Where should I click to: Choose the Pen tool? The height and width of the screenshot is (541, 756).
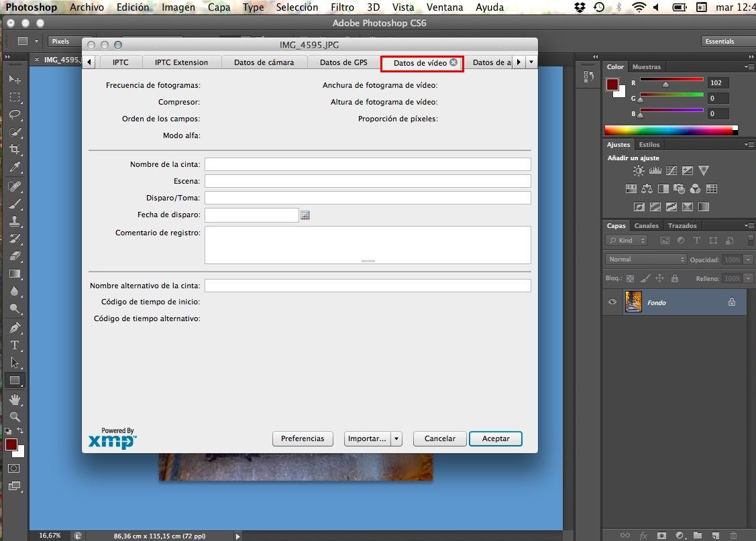15,328
